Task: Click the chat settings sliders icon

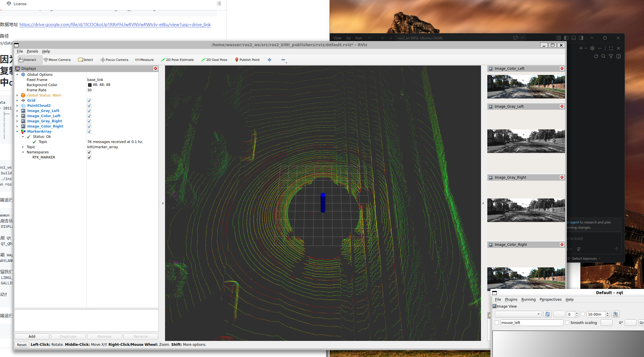Action: 579,249
